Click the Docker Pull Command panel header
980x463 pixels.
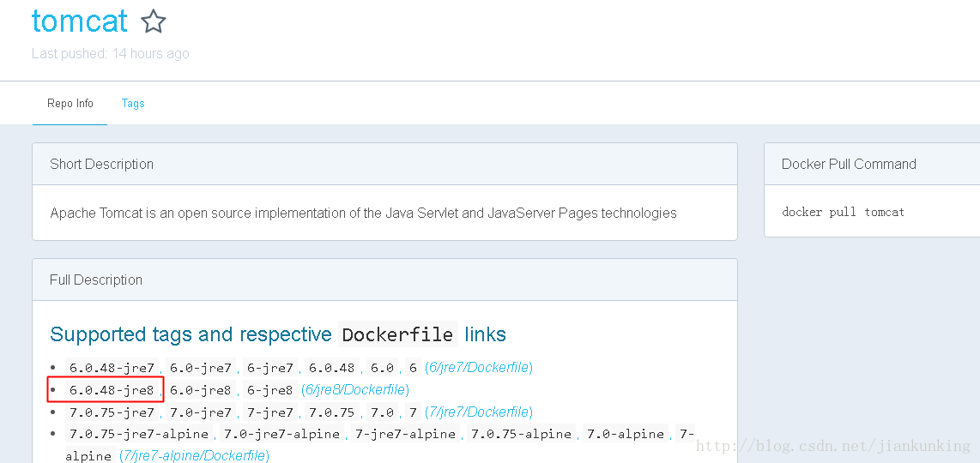coord(873,165)
